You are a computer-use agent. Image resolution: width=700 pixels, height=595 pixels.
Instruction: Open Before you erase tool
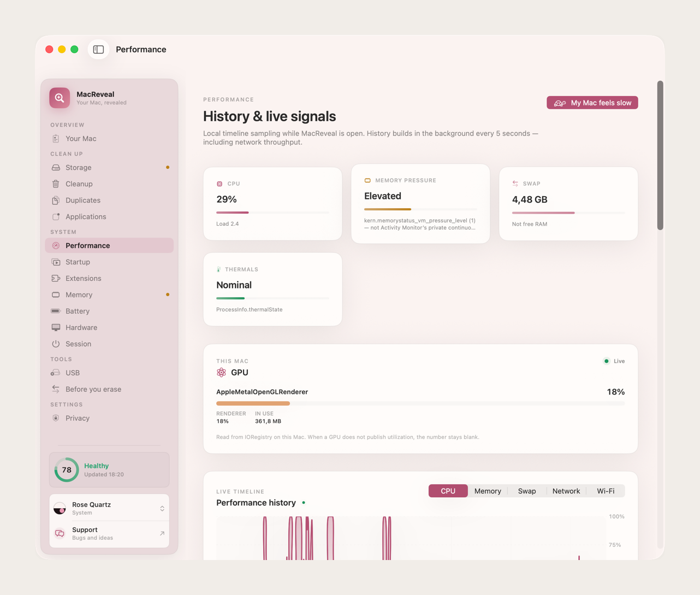tap(109, 390)
